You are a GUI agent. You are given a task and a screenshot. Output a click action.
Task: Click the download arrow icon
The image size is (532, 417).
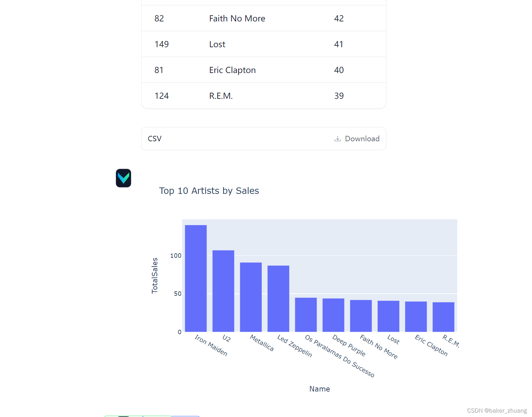(337, 139)
